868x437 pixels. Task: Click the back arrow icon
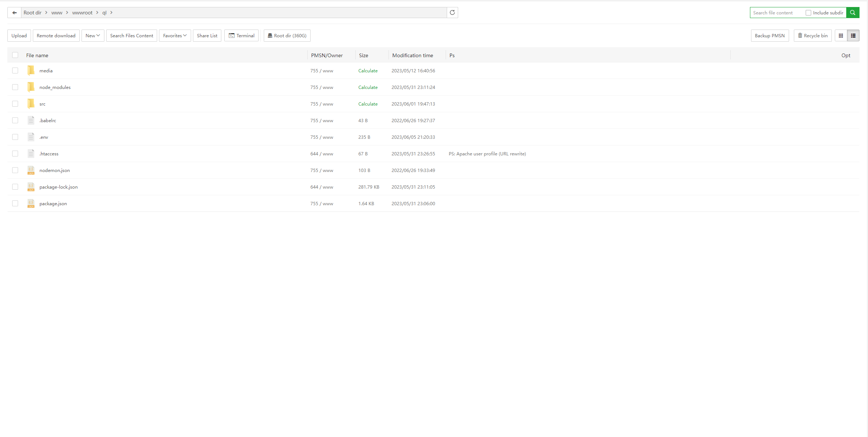tap(14, 13)
